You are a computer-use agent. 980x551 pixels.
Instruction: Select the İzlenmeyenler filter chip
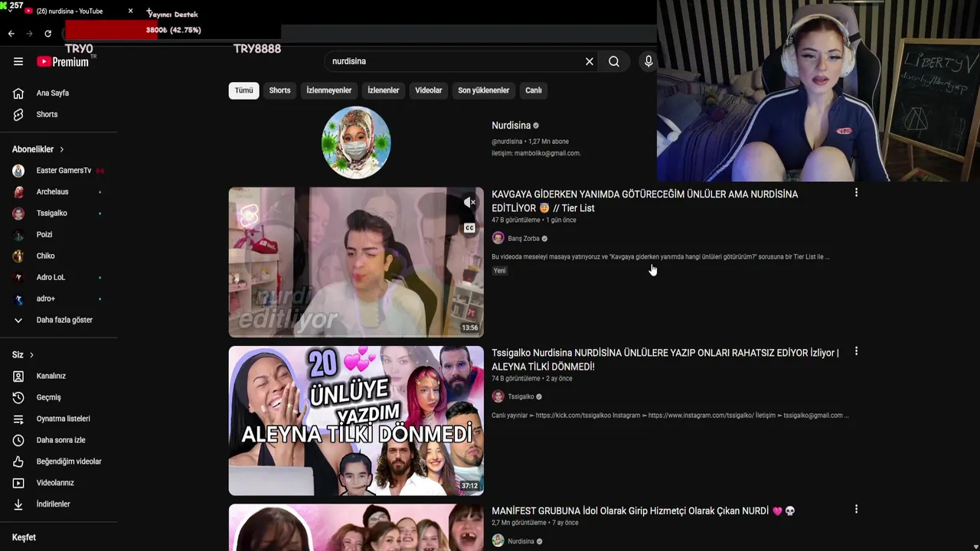click(329, 90)
